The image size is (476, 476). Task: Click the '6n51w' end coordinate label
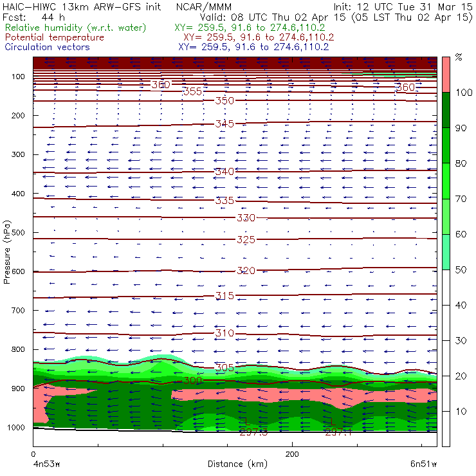coord(423,464)
